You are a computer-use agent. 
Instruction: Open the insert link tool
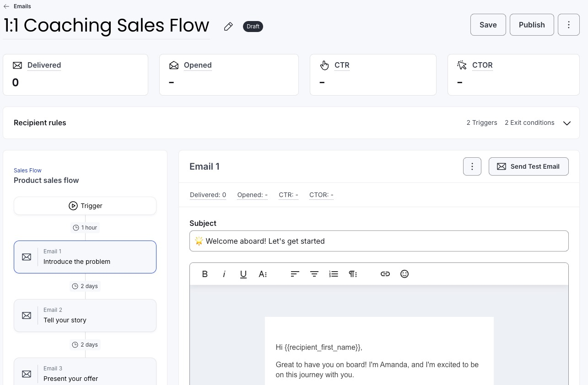click(x=385, y=274)
